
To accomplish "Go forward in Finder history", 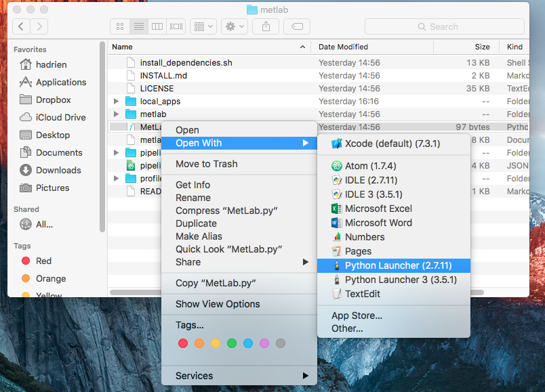I will tap(39, 26).
